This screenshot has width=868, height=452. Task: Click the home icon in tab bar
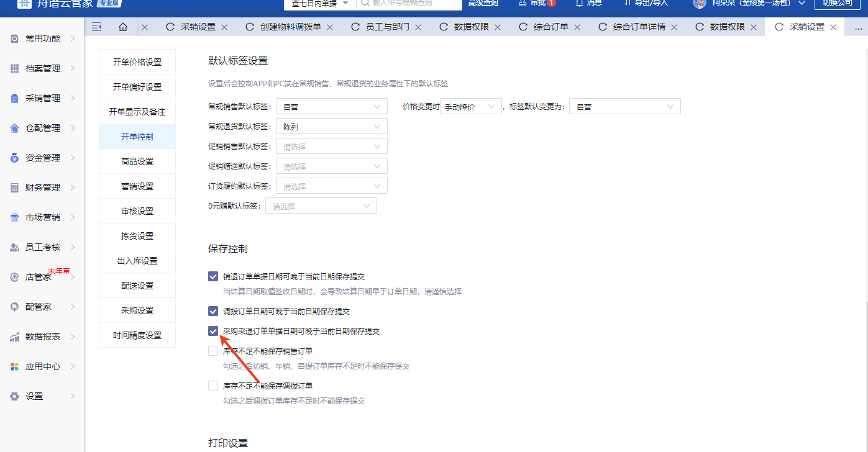click(123, 27)
